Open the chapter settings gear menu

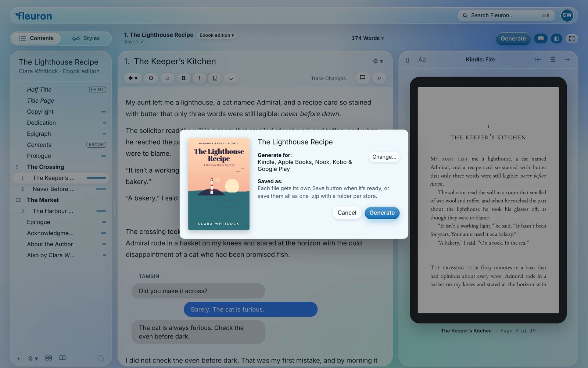[x=378, y=61]
